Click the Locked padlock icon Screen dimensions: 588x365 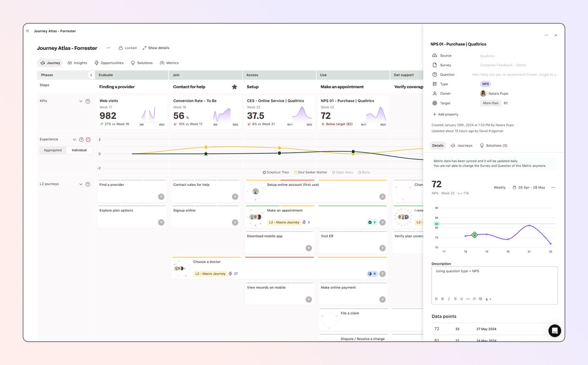120,48
